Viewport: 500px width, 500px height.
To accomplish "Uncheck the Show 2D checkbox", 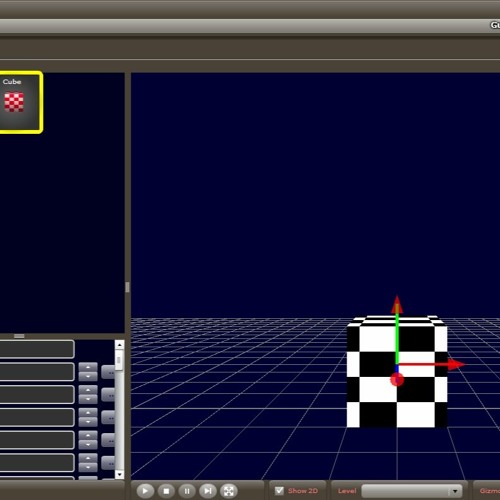I will (x=279, y=490).
